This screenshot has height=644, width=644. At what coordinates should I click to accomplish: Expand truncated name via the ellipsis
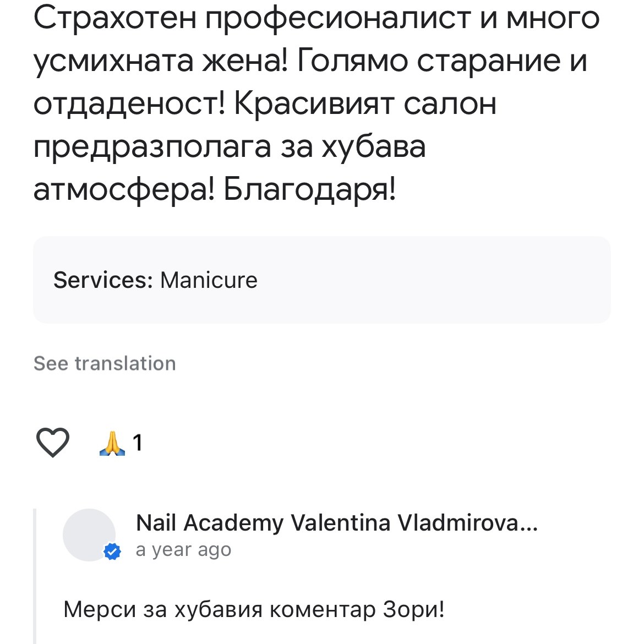tap(530, 523)
